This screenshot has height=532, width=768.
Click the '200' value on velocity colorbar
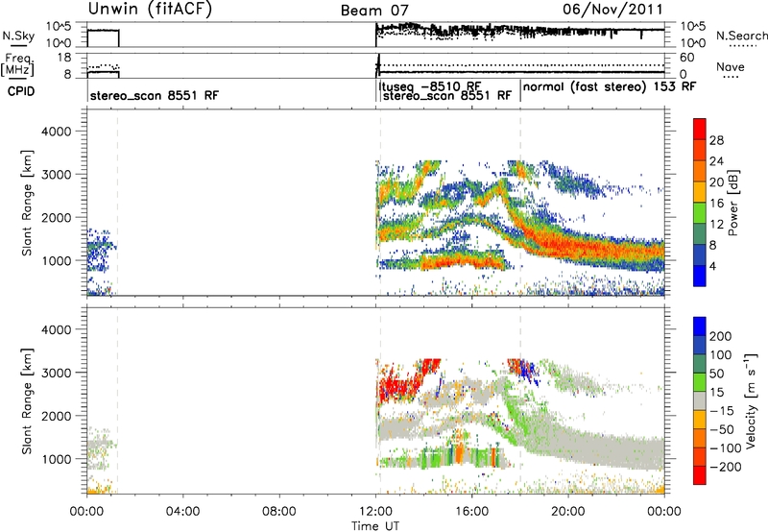pos(721,336)
